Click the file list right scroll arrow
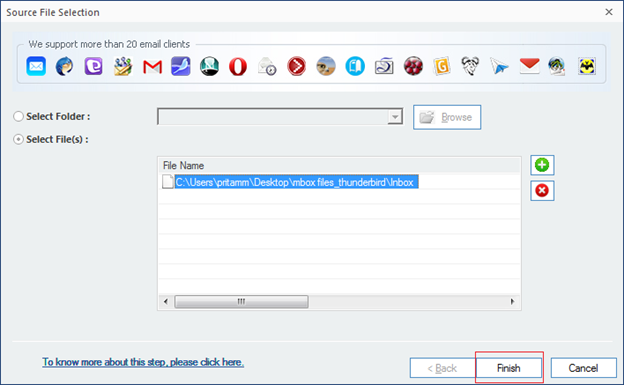The height and width of the screenshot is (385, 624). (x=513, y=301)
